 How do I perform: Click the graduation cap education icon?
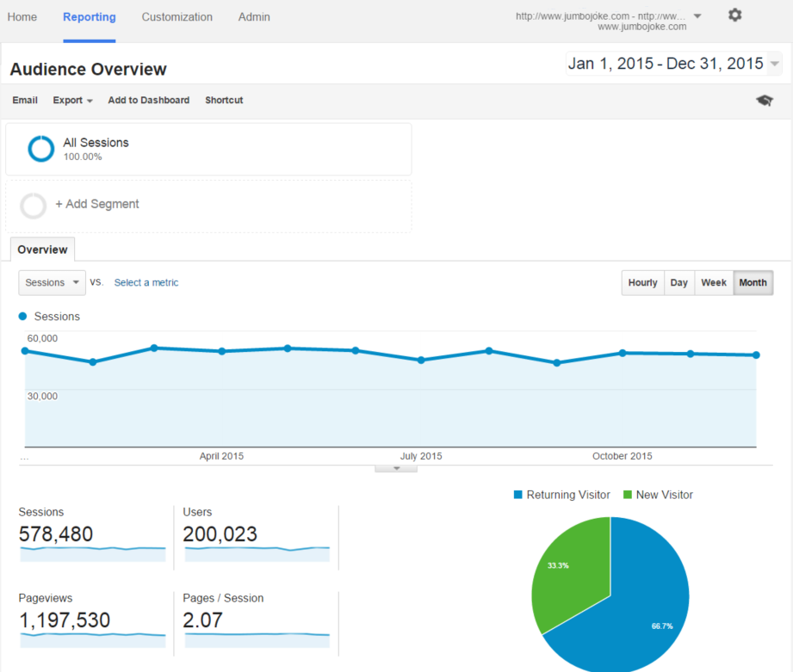[x=764, y=101]
